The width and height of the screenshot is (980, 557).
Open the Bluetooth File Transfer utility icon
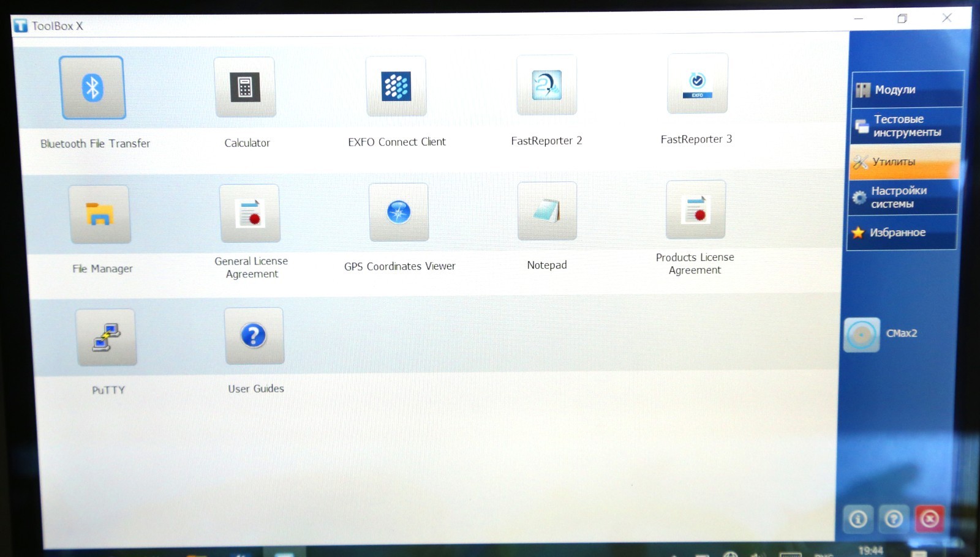pos(92,88)
